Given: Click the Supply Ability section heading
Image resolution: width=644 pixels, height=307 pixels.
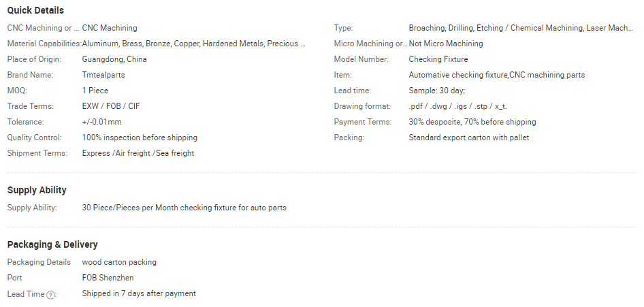Looking at the screenshot, I should pos(37,190).
